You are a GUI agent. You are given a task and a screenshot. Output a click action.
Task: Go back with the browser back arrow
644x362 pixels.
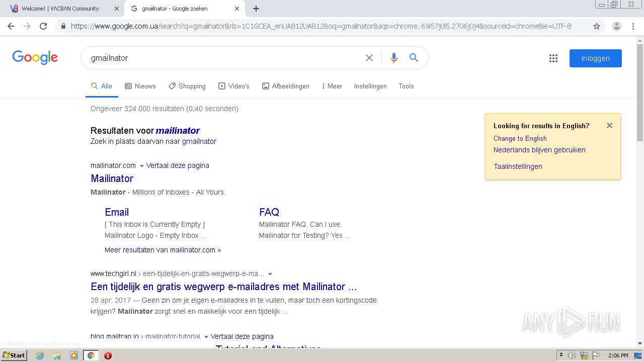11,26
